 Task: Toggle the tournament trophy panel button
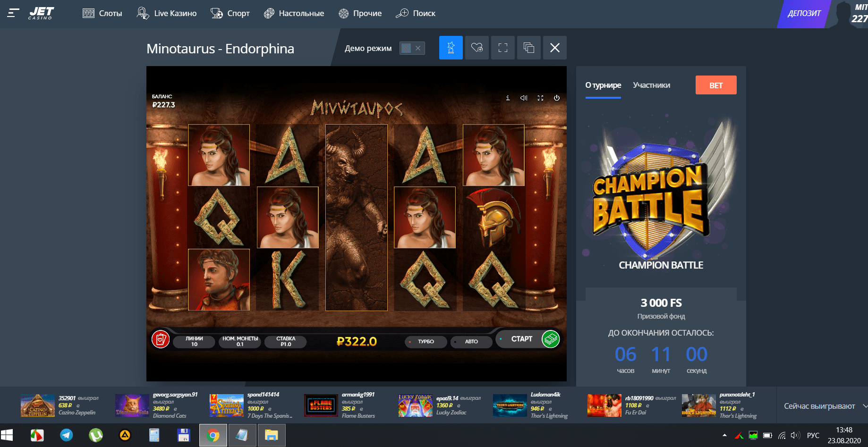(451, 48)
